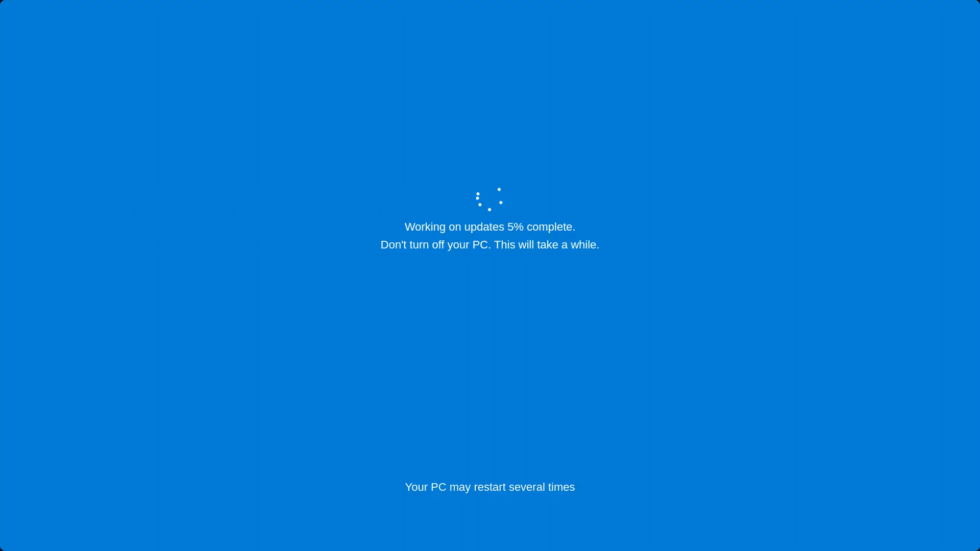Select the 'Working on updates' status message
The height and width of the screenshot is (551, 980).
[x=490, y=227]
